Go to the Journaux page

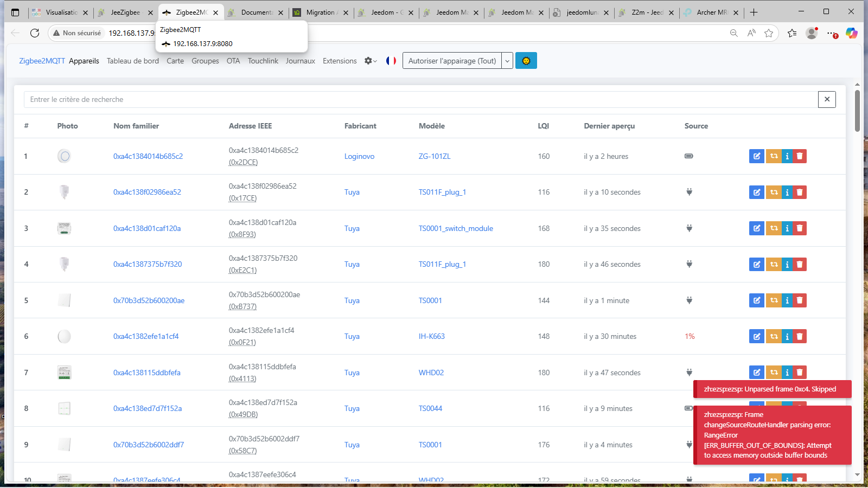tap(300, 61)
